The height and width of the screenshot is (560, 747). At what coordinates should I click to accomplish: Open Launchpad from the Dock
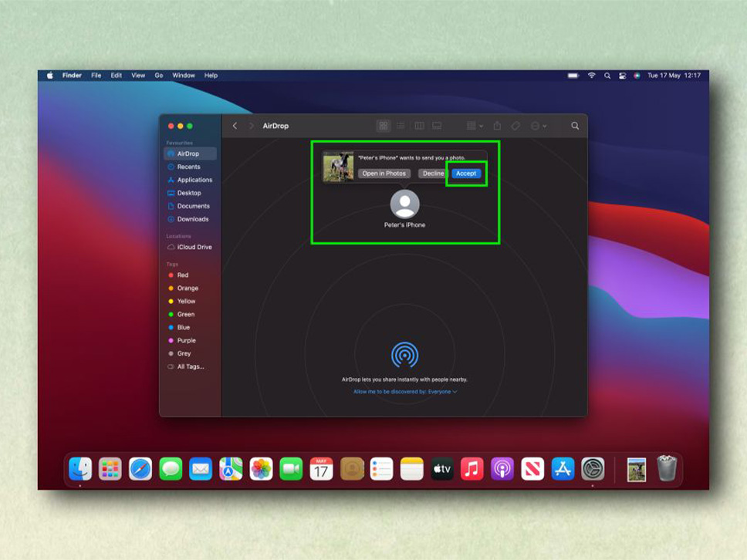[x=110, y=469]
